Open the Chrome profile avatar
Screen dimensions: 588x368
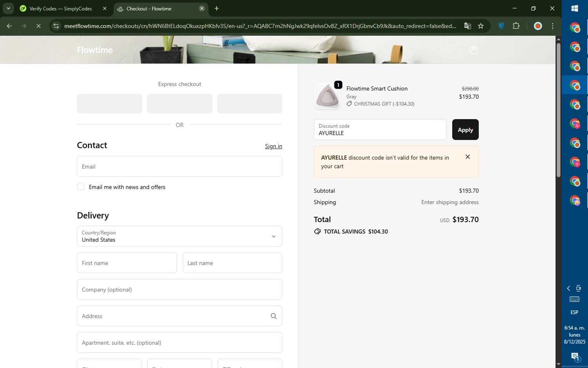(x=538, y=26)
